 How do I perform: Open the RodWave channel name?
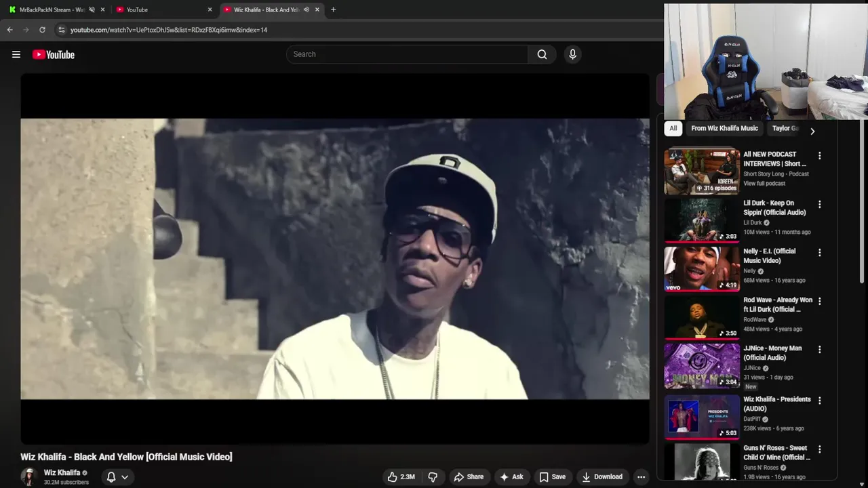click(x=755, y=320)
